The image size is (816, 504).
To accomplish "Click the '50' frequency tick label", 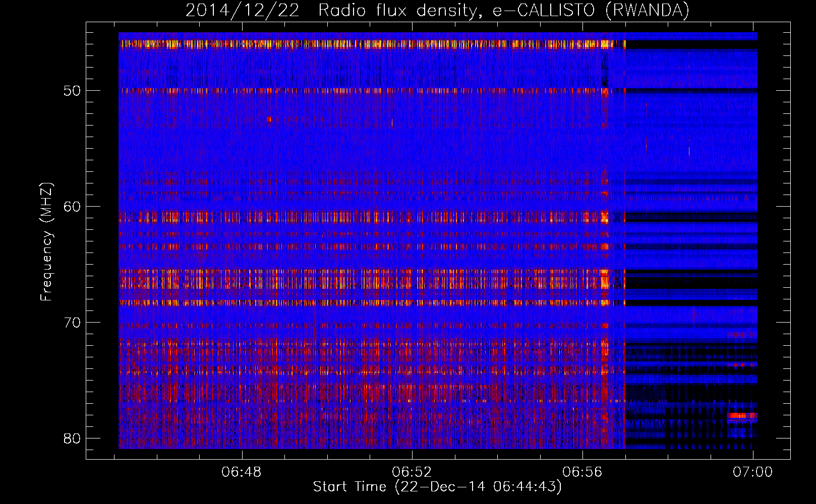I will (72, 91).
